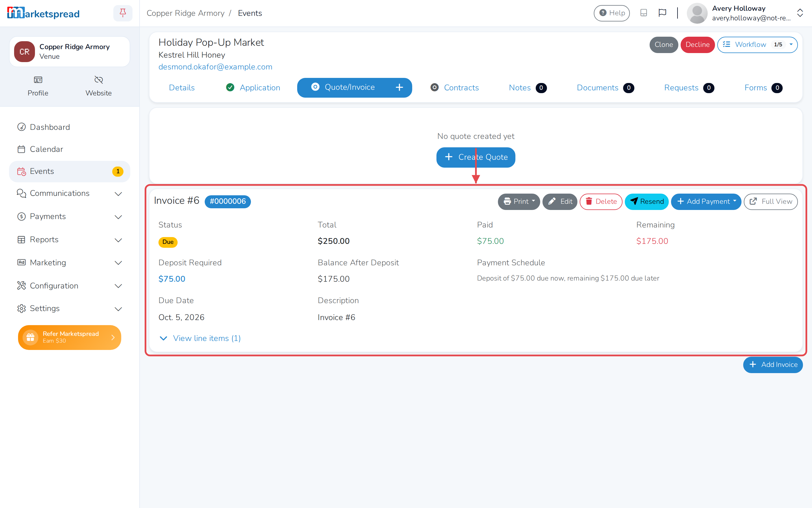Open the user account switcher chevron

(800, 13)
